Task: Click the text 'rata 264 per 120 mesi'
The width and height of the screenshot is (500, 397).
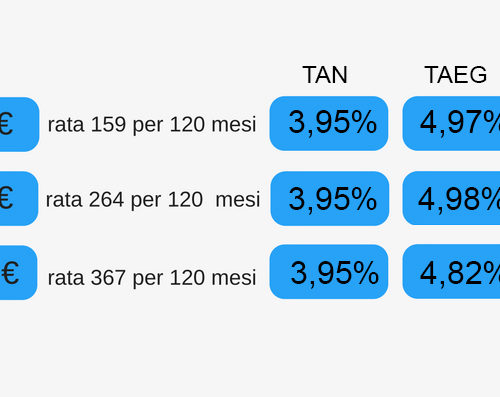Action: 153,200
